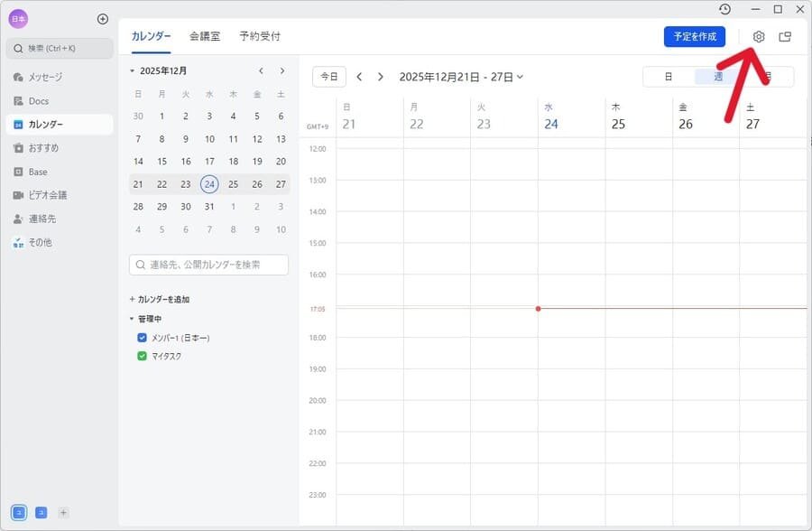This screenshot has height=531, width=812.
Task: Open 連絡先 in the sidebar
Action: point(43,219)
